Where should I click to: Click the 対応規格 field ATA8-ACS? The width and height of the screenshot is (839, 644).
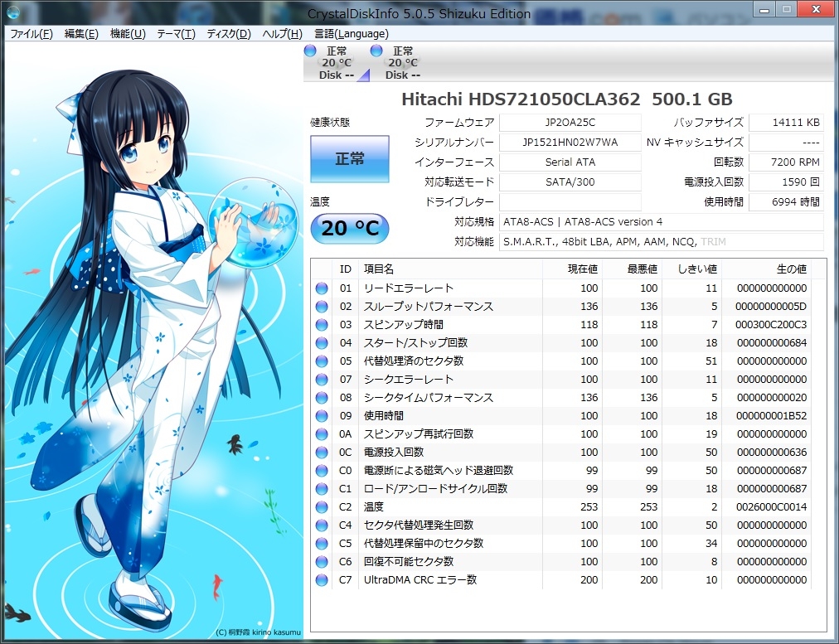pyautogui.click(x=662, y=221)
